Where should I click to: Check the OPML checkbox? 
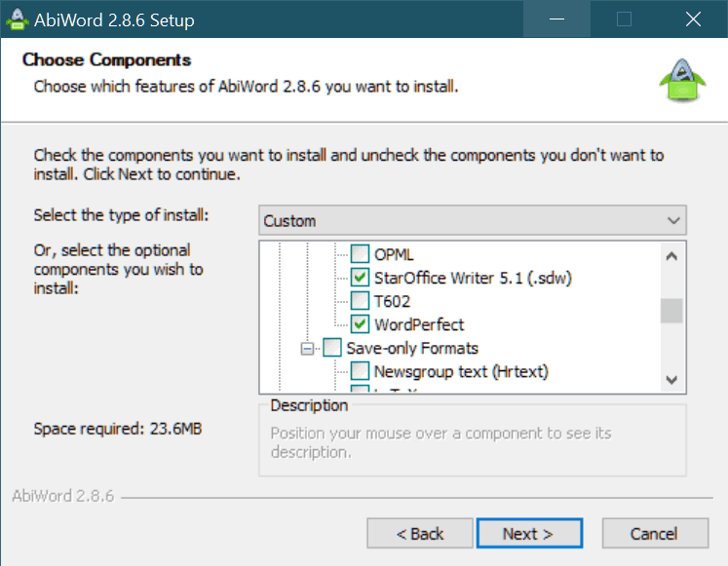[360, 254]
